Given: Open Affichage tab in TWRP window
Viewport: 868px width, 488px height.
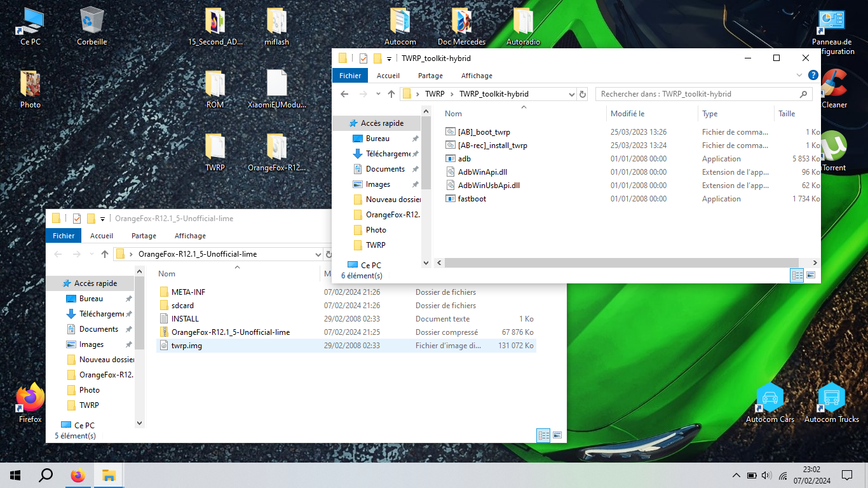Looking at the screenshot, I should tap(477, 75).
